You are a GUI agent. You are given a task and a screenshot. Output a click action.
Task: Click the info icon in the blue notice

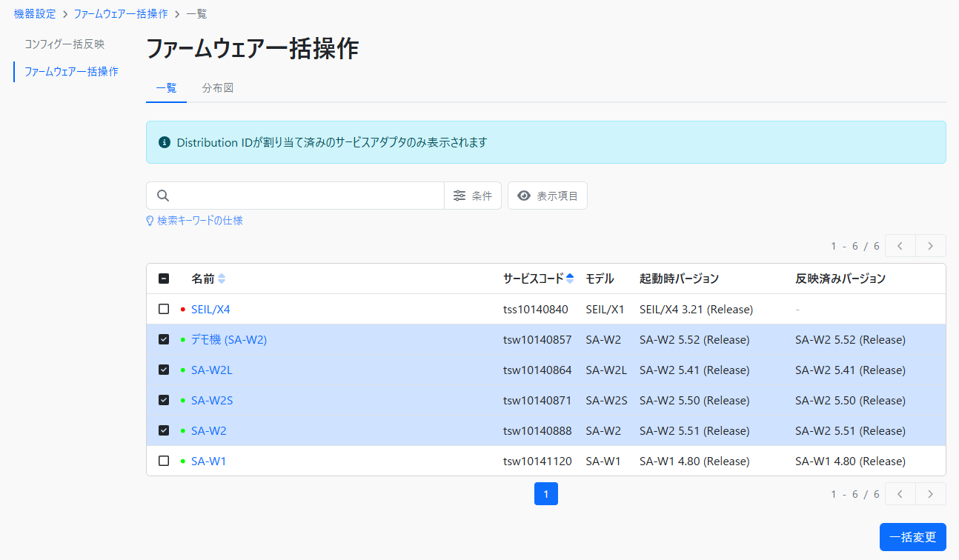coord(165,142)
